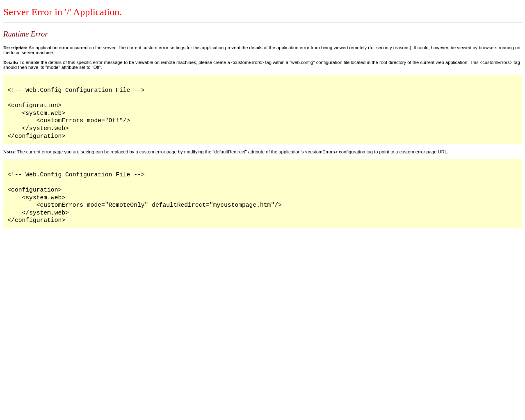Image resolution: width=525 pixels, height=420 pixels.
Task: Click the opening <configuration> tag in second code block
Action: click(34, 190)
